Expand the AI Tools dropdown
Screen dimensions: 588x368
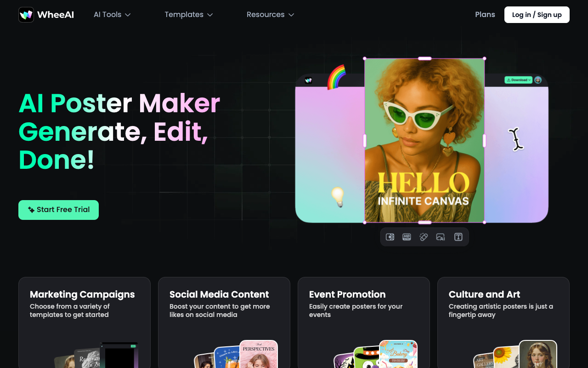tap(112, 14)
